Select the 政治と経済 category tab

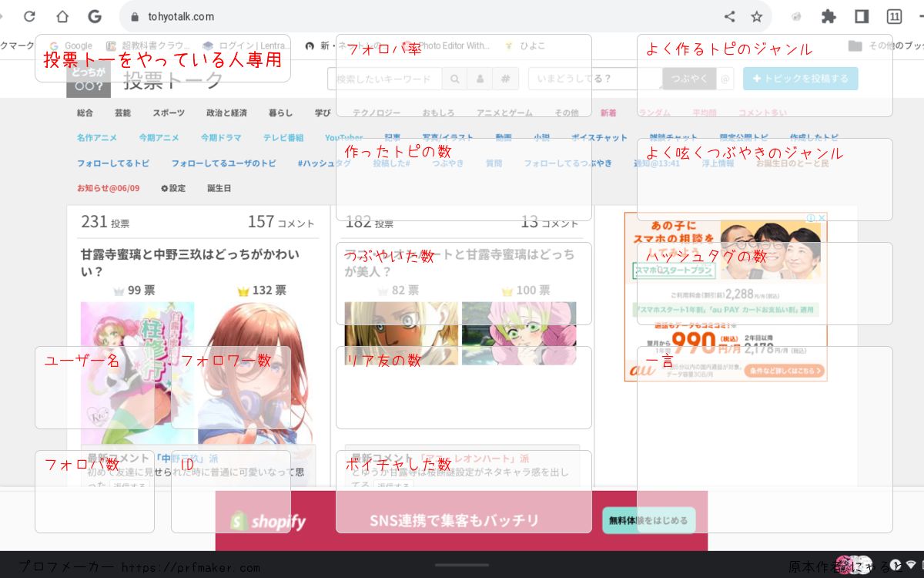click(226, 113)
